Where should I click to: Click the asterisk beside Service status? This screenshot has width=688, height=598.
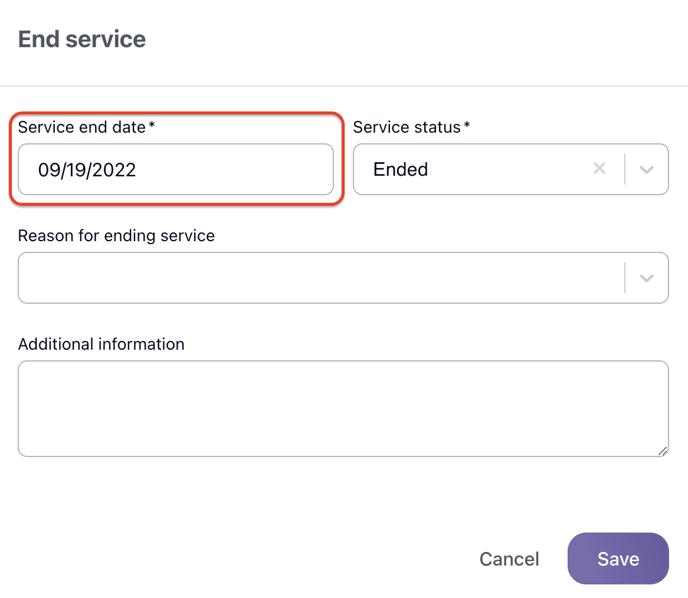coord(467,127)
